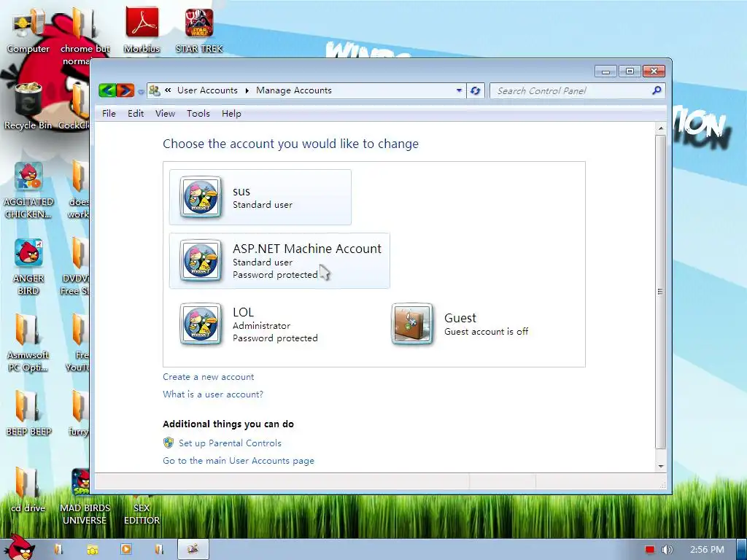Click the scrollbar down arrow
The width and height of the screenshot is (747, 560).
pos(660,467)
